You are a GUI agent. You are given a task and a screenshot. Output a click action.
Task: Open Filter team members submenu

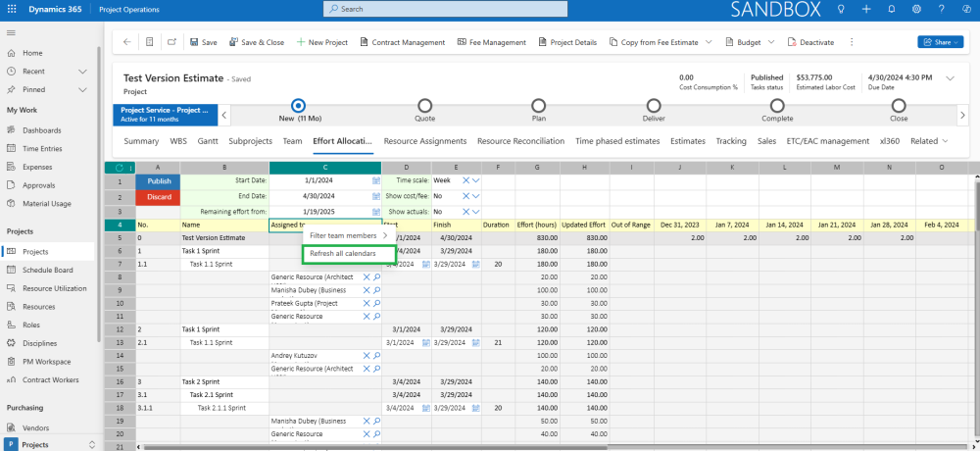pos(343,235)
